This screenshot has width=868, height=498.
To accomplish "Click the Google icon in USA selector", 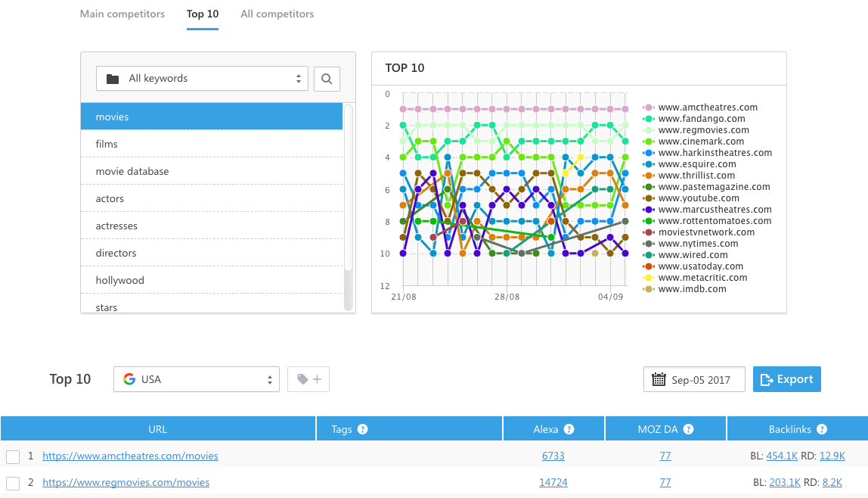I will (129, 379).
